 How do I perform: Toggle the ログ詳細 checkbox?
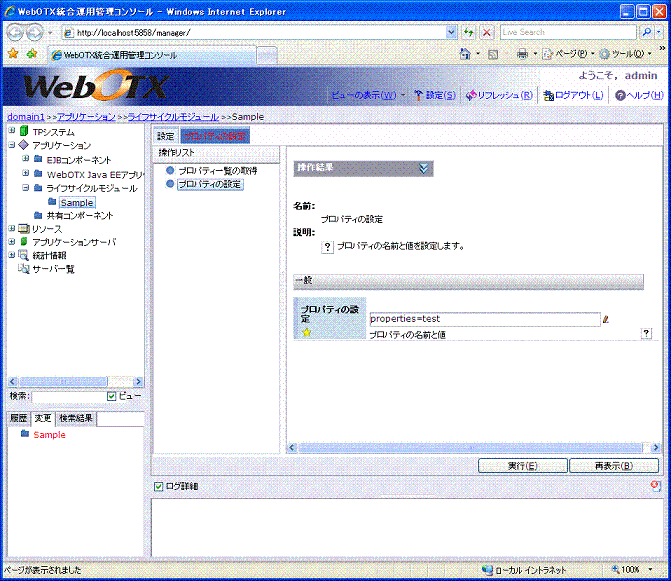[158, 486]
